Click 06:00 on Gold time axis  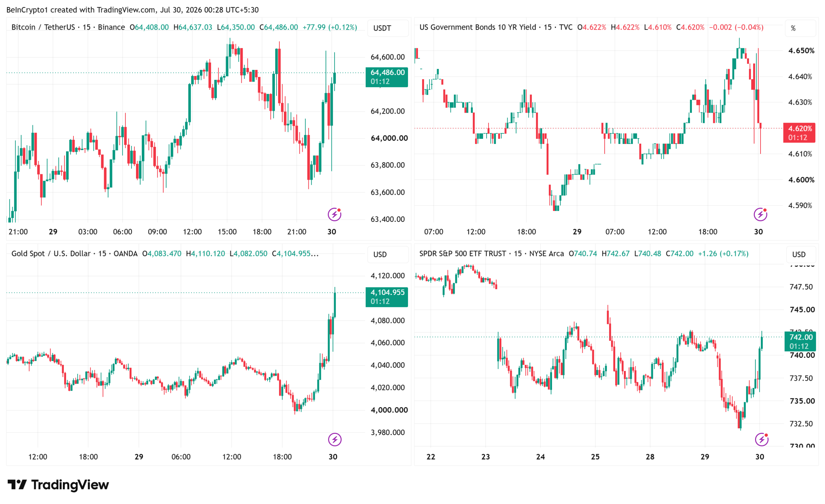[x=181, y=457]
